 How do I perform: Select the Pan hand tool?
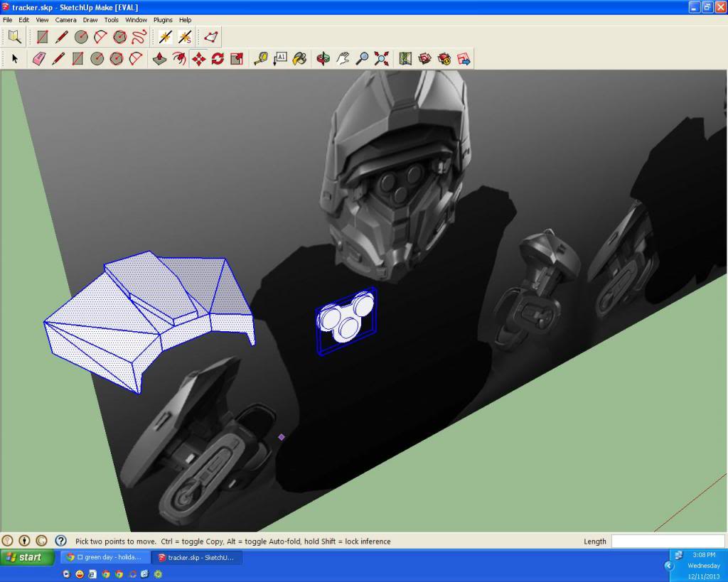click(x=343, y=59)
